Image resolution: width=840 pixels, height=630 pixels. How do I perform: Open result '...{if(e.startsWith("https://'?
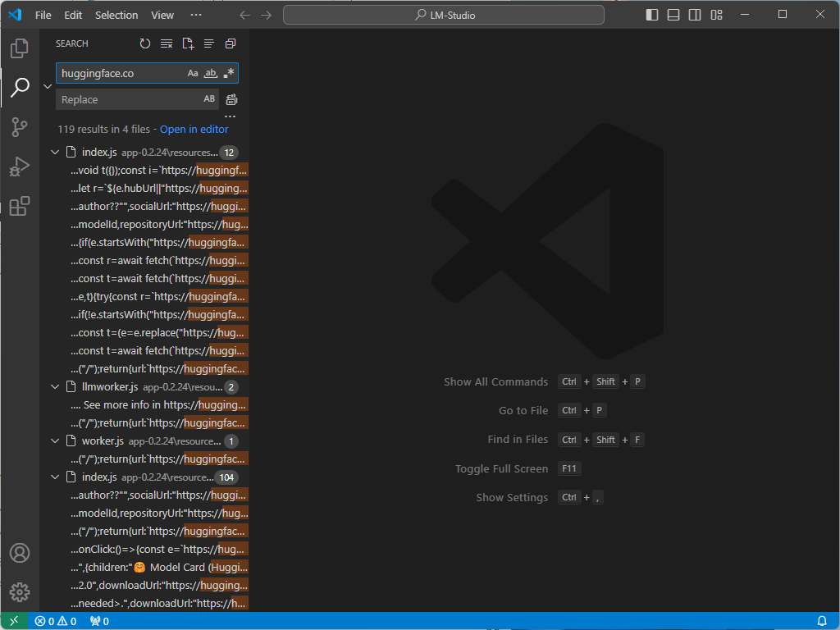click(x=159, y=243)
